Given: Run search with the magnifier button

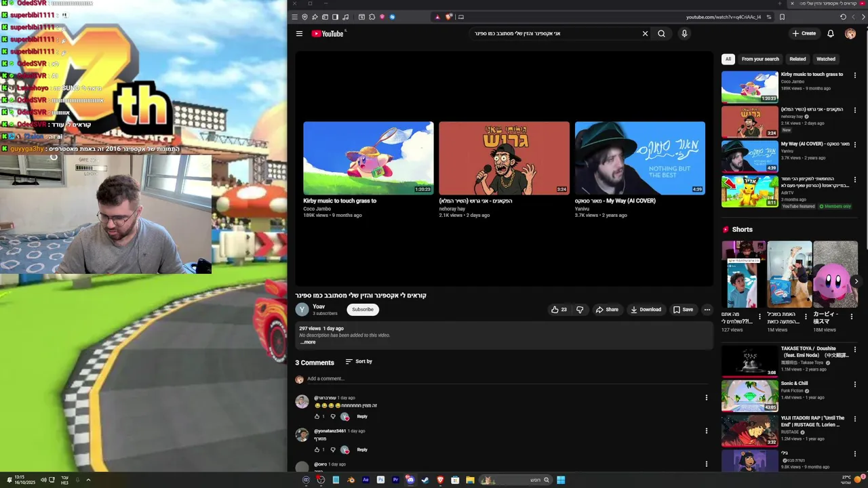Looking at the screenshot, I should pyautogui.click(x=662, y=33).
